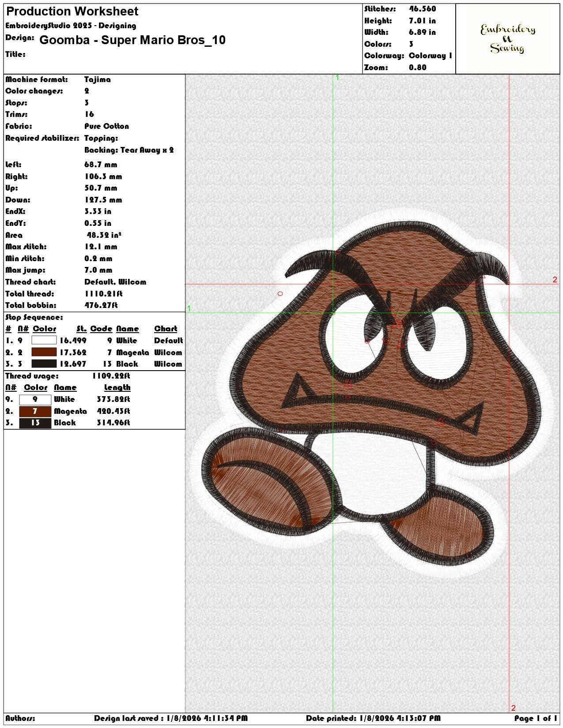The width and height of the screenshot is (563, 728).
Task: Click EndY value 0.55 in
Action: (98, 223)
